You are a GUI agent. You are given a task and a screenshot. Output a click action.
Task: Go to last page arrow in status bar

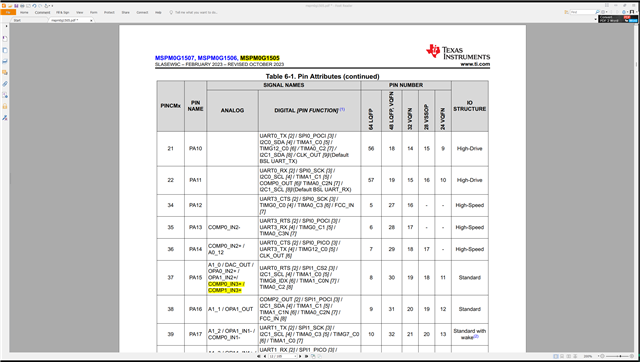tap(307, 356)
